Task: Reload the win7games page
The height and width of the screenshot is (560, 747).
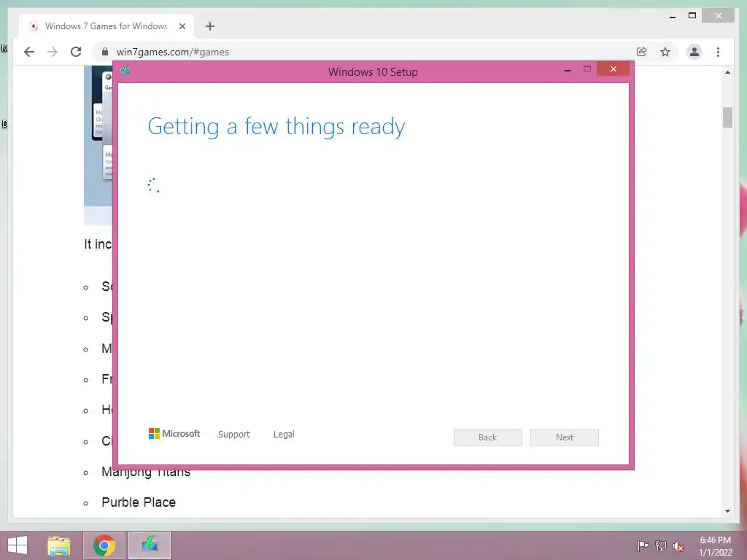Action: [x=76, y=52]
